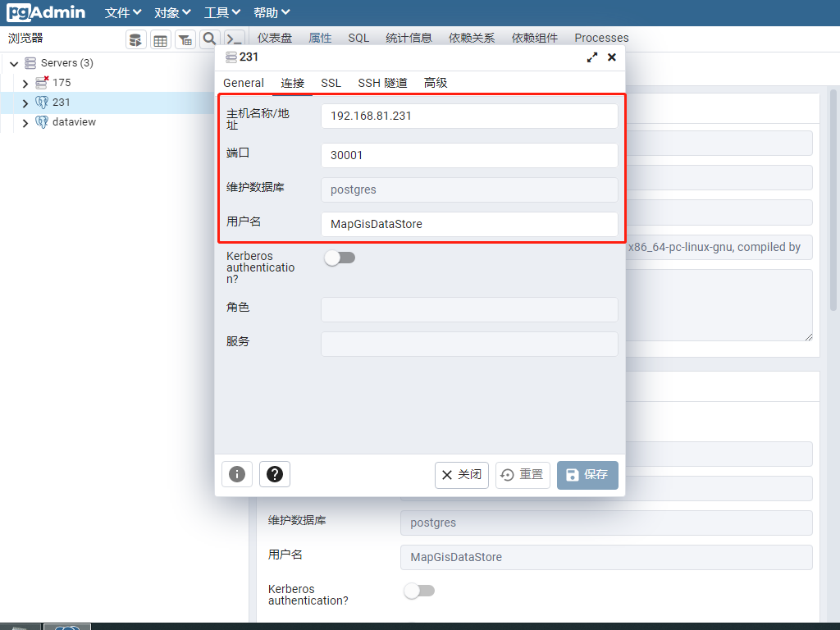
Task: Maximize the 231 dialog with expand icon
Action: tap(592, 57)
